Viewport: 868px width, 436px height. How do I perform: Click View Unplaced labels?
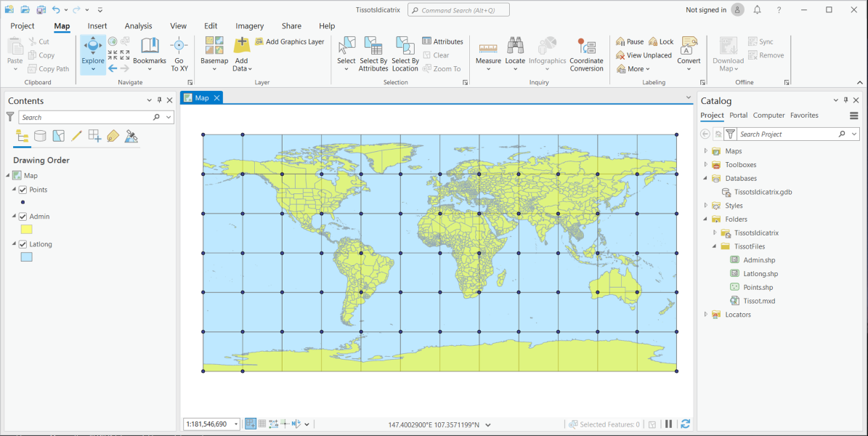(x=644, y=55)
